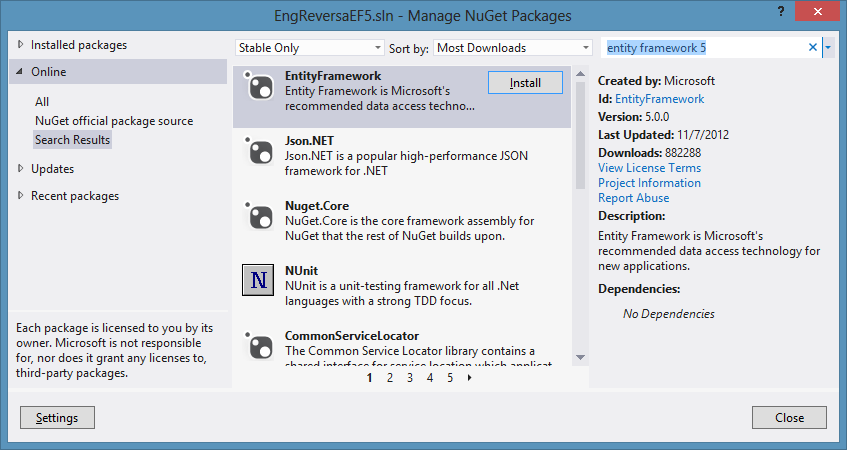This screenshot has width=847, height=450.
Task: Click the Downloads 882288 value
Action: pos(683,153)
